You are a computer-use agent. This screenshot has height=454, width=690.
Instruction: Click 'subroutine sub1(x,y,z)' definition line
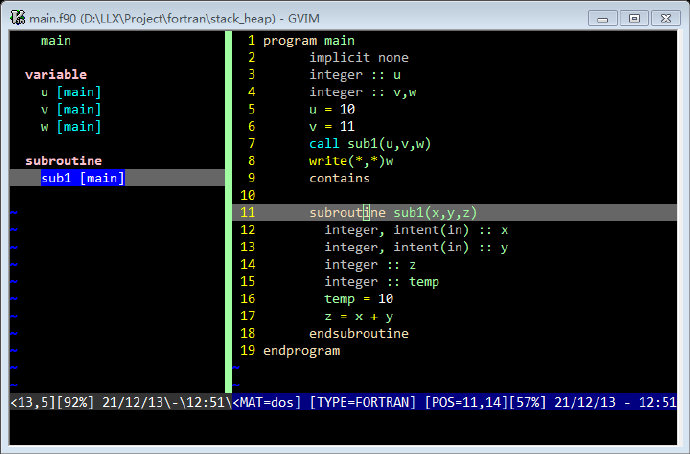point(393,212)
